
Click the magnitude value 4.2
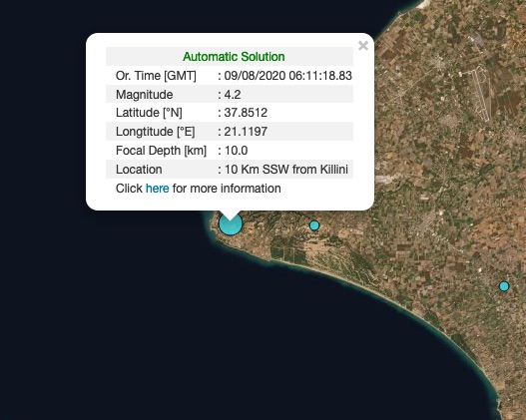[233, 95]
